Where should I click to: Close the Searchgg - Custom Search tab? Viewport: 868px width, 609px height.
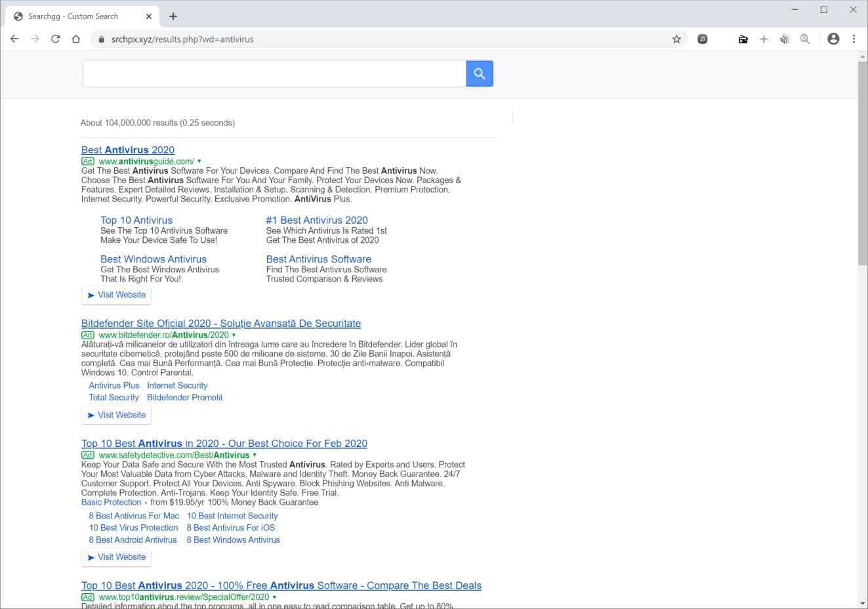(149, 16)
